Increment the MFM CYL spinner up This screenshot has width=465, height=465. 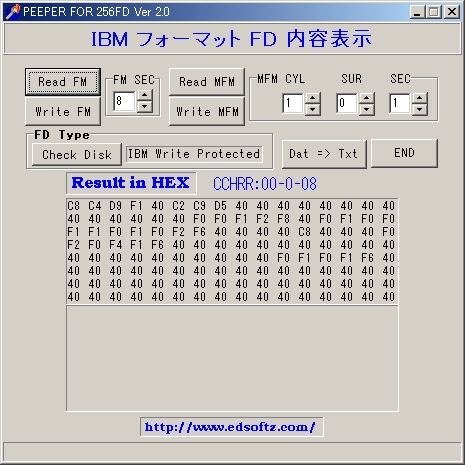(313, 98)
